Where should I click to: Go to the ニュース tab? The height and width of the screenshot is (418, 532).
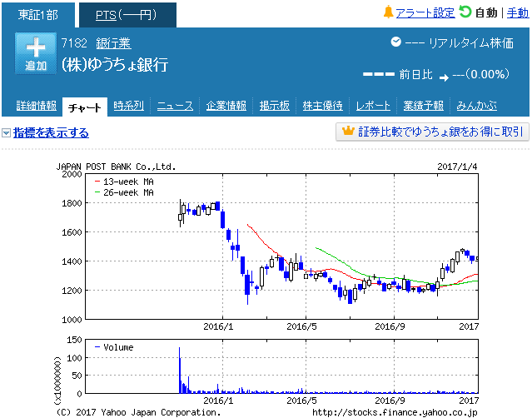pyautogui.click(x=175, y=106)
